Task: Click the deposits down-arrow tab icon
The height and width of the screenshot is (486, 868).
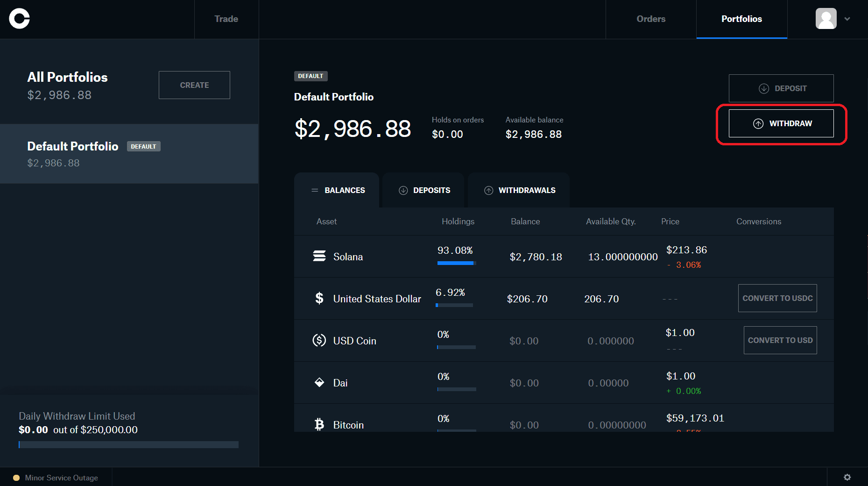Action: 403,190
